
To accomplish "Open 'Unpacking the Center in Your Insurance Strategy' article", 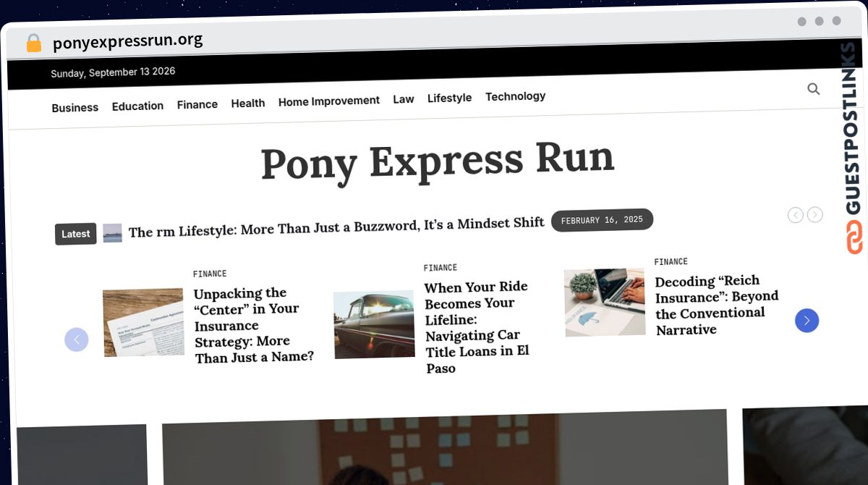I will (254, 326).
